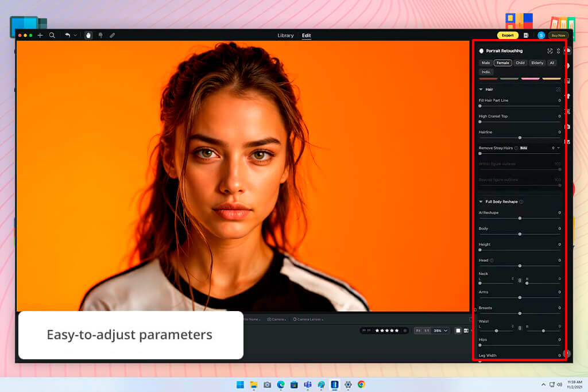Toggle the Neck left-right link icon
The height and width of the screenshot is (392, 588).
520,280
